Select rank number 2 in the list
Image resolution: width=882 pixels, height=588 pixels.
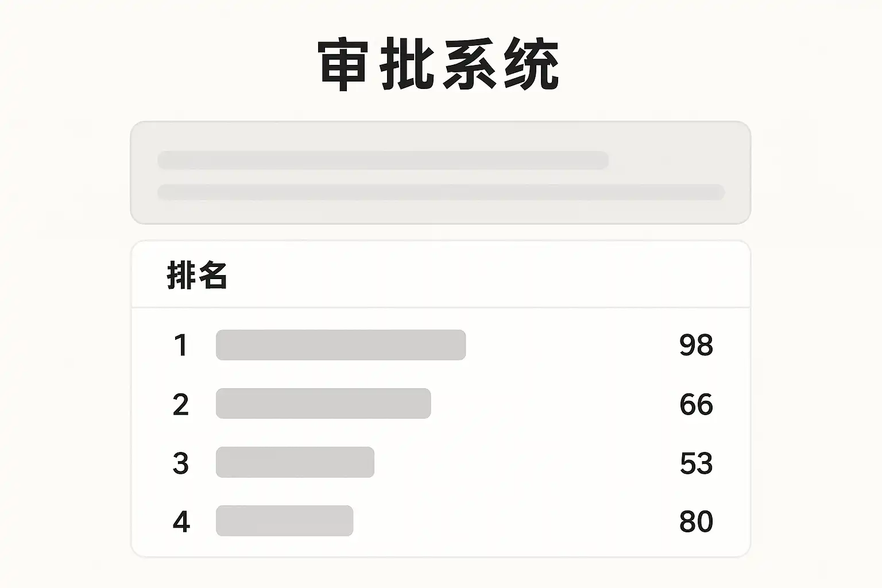[x=181, y=404]
